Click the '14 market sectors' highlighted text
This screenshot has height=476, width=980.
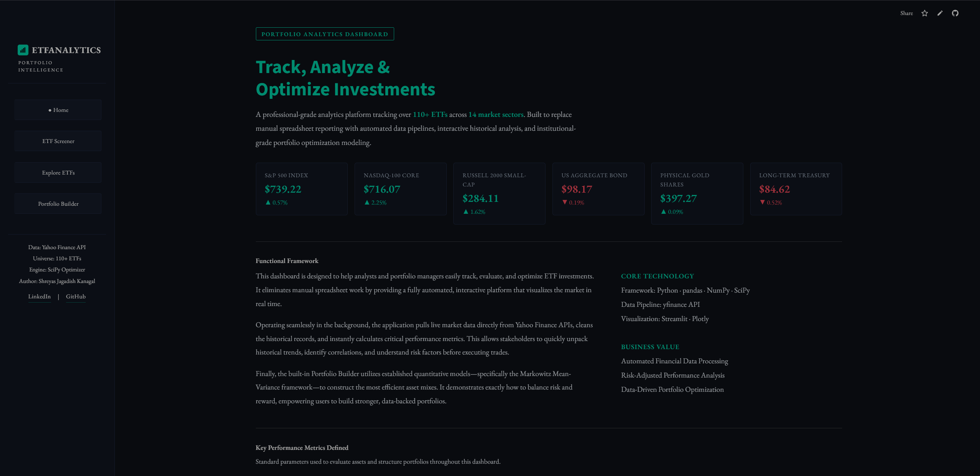(496, 115)
